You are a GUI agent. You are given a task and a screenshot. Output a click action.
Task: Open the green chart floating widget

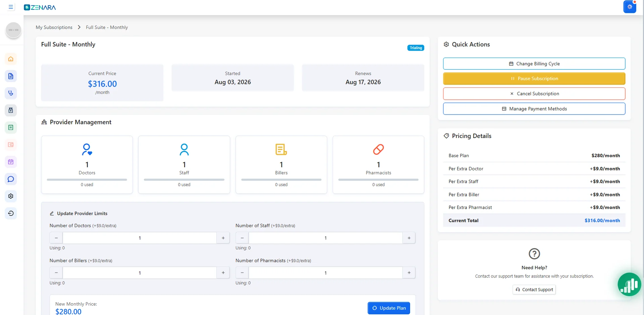pos(629,285)
